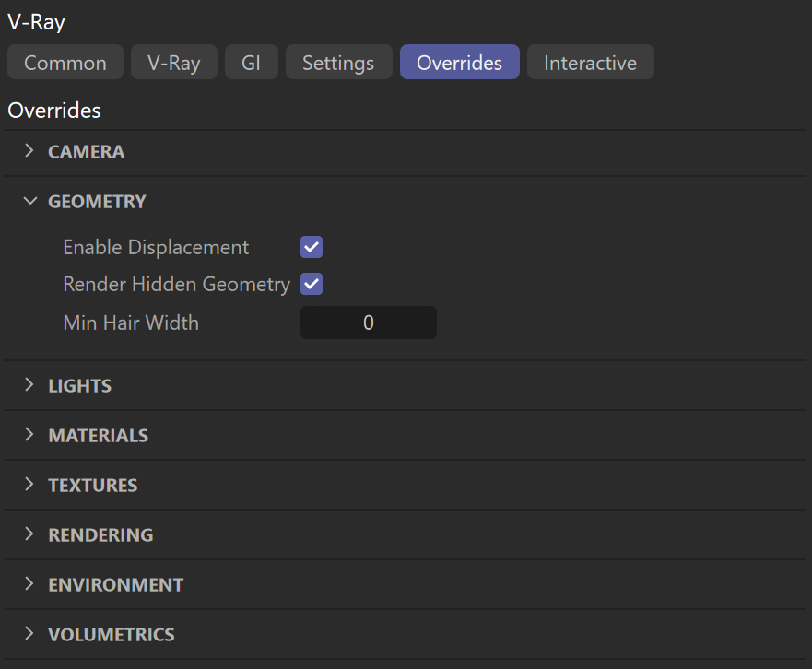Viewport: 812px width, 669px height.
Task: Uncheck Enable Displacement checkbox
Action: tap(312, 247)
